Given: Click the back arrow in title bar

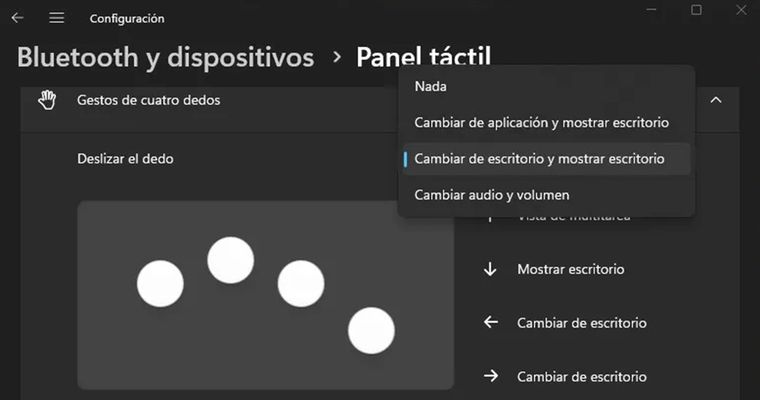Looking at the screenshot, I should point(18,18).
